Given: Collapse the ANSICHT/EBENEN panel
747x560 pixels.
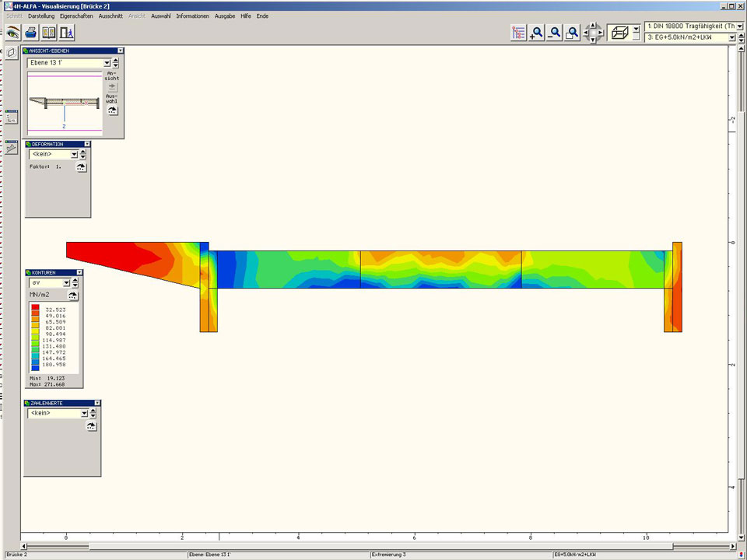Looking at the screenshot, I should tap(120, 51).
